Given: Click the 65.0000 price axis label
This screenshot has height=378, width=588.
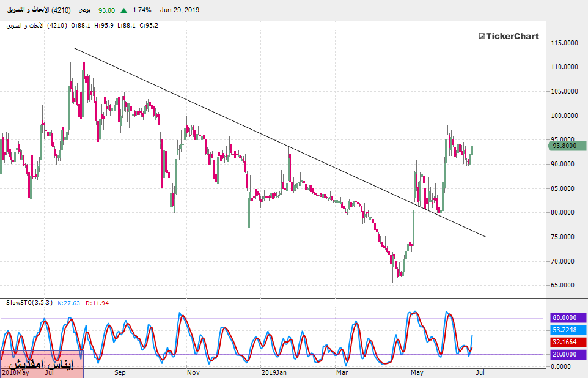Looking at the screenshot, I should click(x=565, y=286).
